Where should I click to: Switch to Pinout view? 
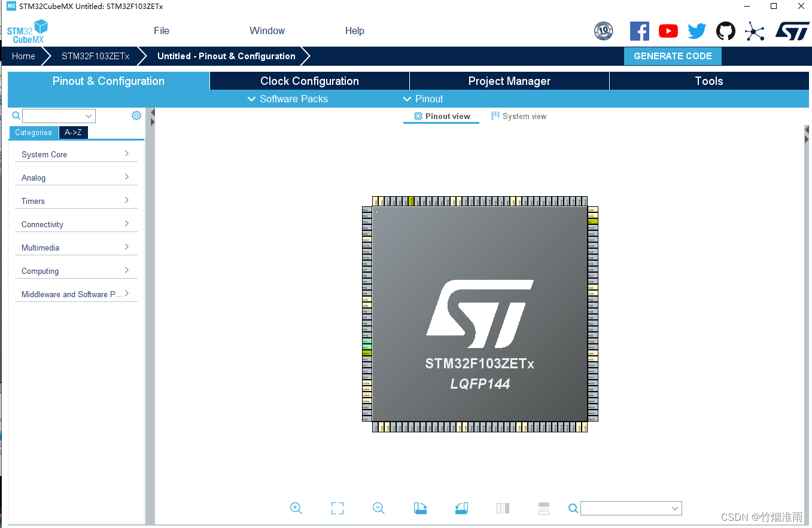coord(442,116)
